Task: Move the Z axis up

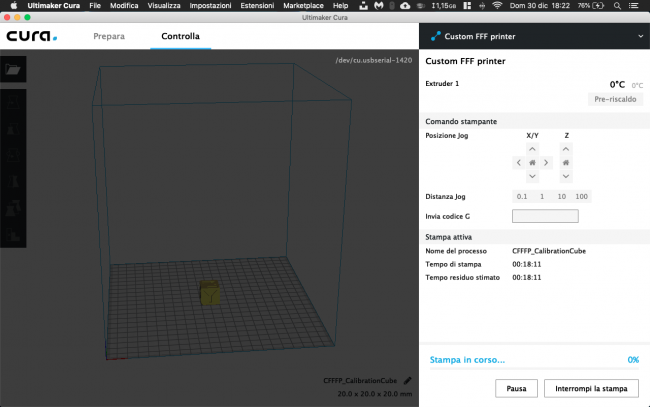Action: coord(566,149)
